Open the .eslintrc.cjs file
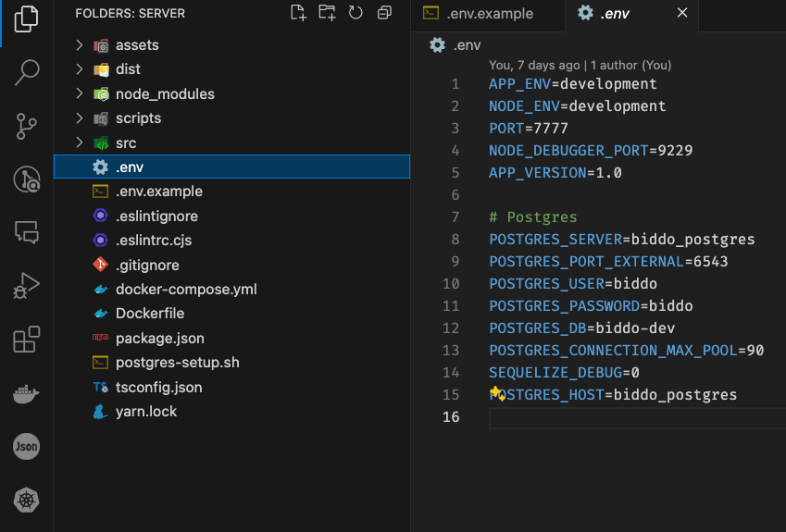This screenshot has width=786, height=532. [231, 241]
